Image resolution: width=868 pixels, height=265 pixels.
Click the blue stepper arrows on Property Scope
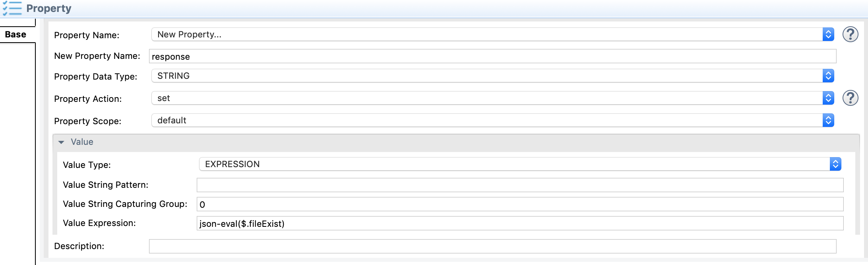pos(828,121)
